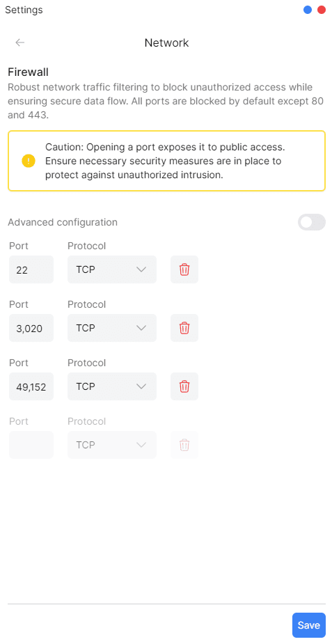Edit the port field containing 49,152

(31, 386)
